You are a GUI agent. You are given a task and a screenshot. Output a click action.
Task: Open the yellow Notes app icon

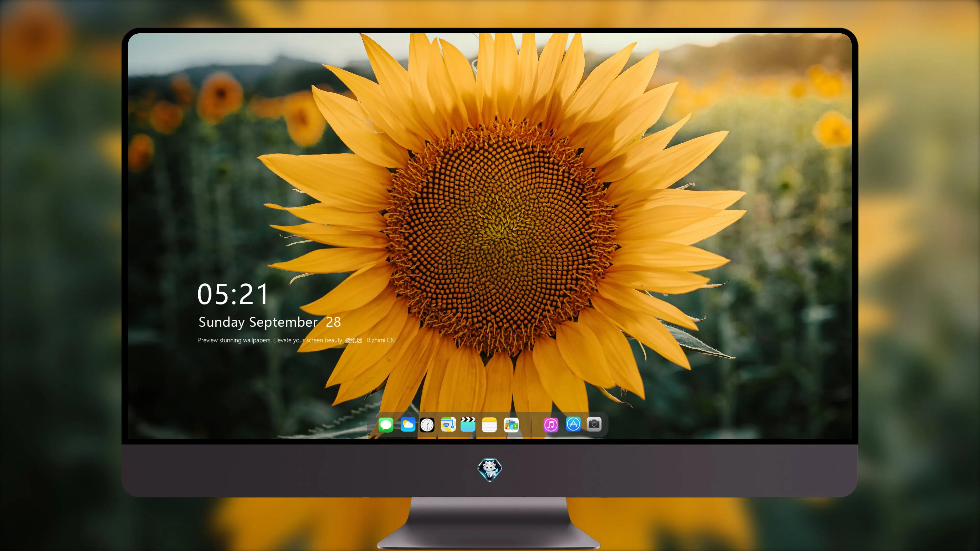[x=489, y=425]
